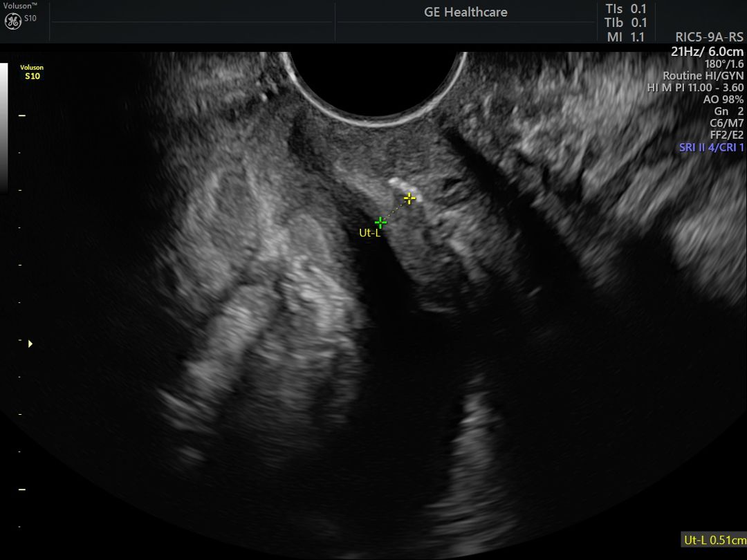Image resolution: width=747 pixels, height=560 pixels.
Task: Click the TIs 0.1 thermal index
Action: click(x=625, y=8)
